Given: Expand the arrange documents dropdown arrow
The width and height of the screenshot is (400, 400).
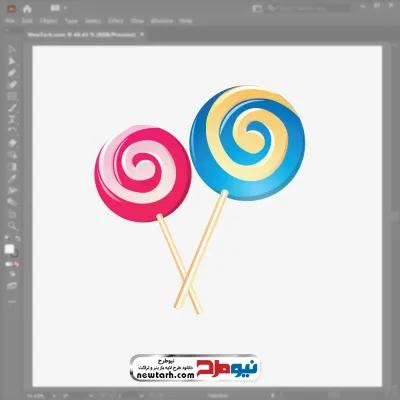Looking at the screenshot, I should [65, 8].
